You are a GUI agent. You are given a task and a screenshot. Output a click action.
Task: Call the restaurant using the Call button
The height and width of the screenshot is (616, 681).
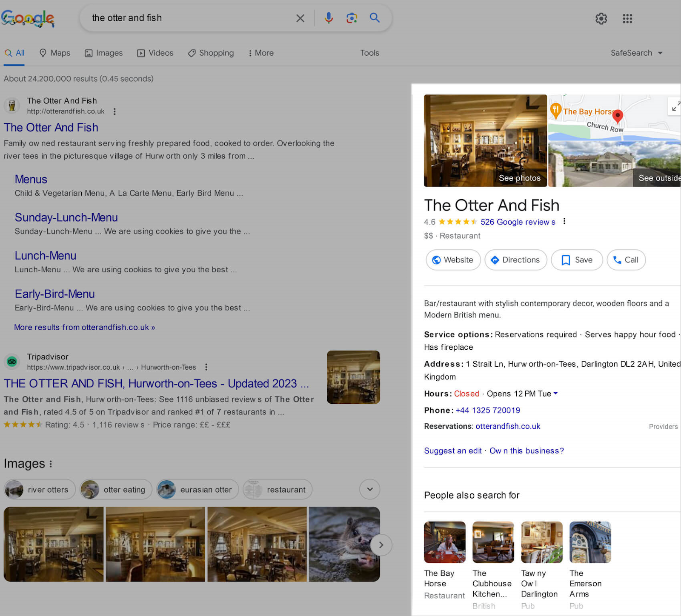pyautogui.click(x=626, y=260)
